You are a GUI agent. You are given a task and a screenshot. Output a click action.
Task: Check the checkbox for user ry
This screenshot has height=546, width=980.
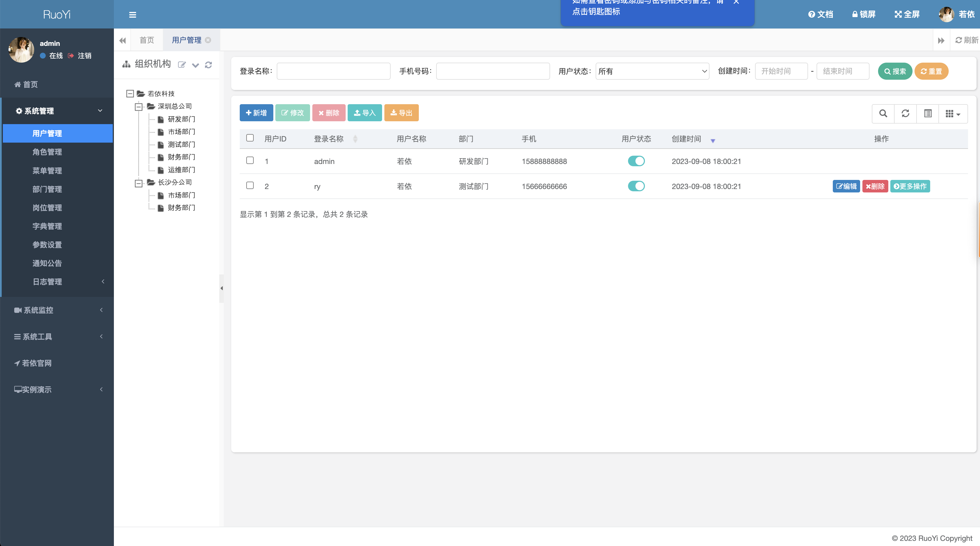coord(250,186)
